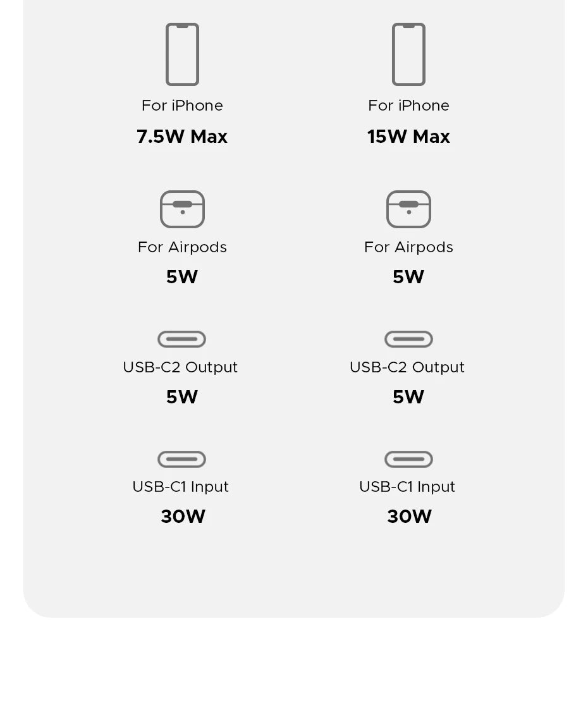Click the AirPods case icon in left column

pyautogui.click(x=182, y=209)
